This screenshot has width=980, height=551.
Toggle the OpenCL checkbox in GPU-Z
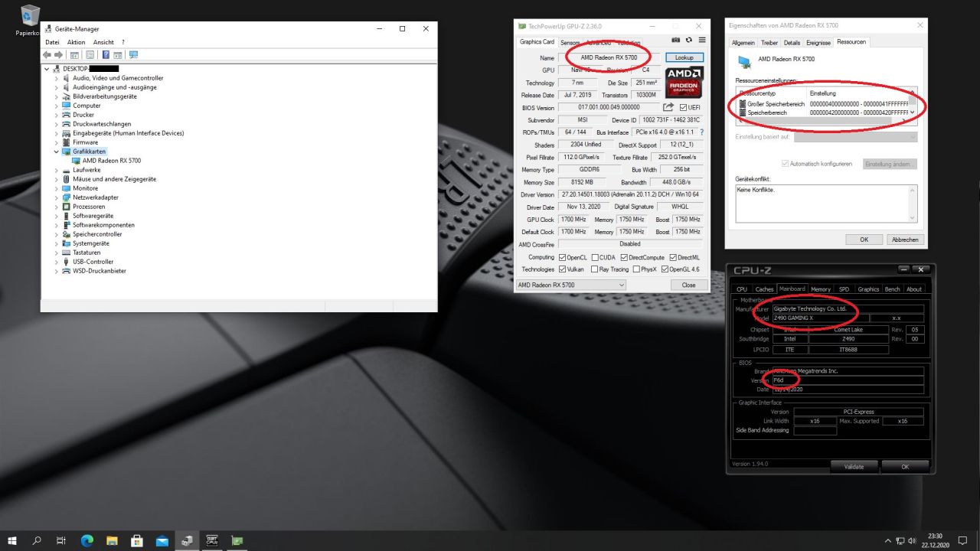(563, 257)
